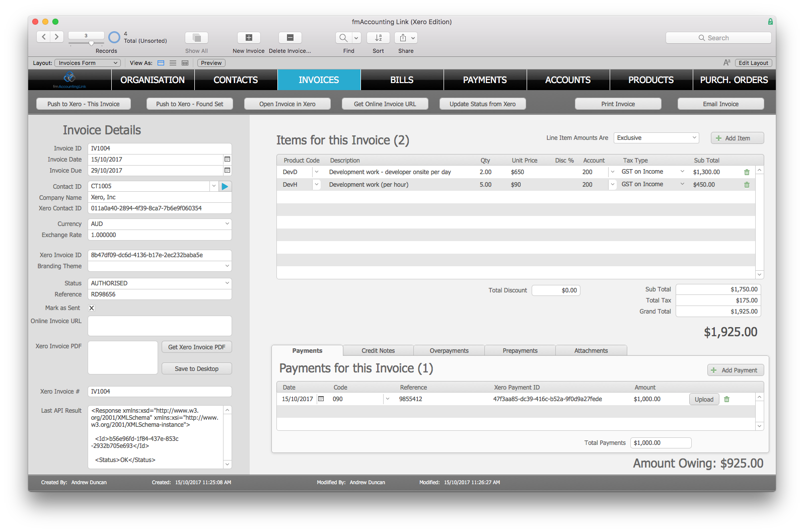
Task: Switch to Attachments tab
Action: tap(591, 351)
